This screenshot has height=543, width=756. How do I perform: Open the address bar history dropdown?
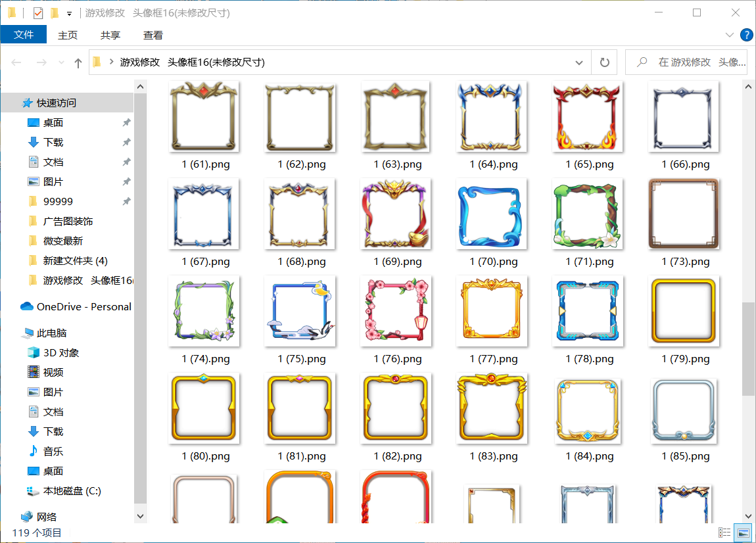[579, 62]
